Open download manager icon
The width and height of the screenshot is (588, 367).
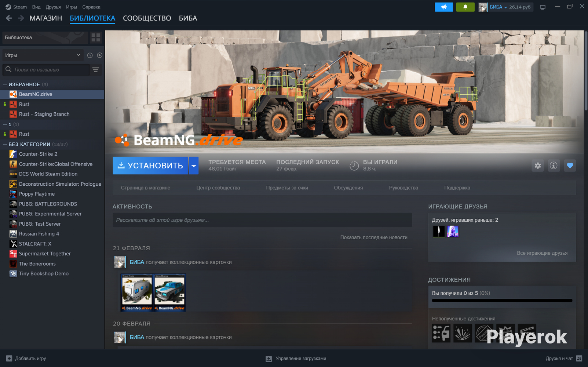tap(269, 359)
